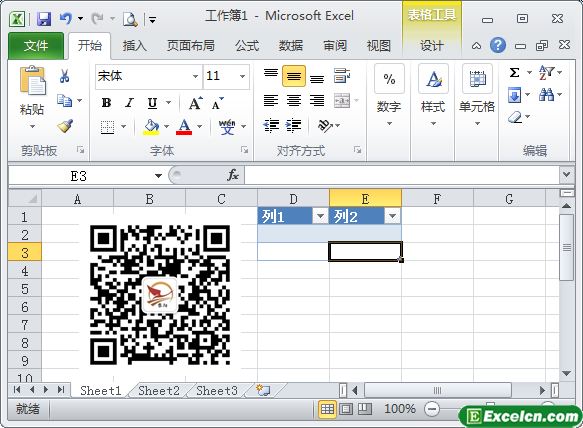The height and width of the screenshot is (428, 583).
Task: Click the formula bar input field
Action: (x=402, y=175)
